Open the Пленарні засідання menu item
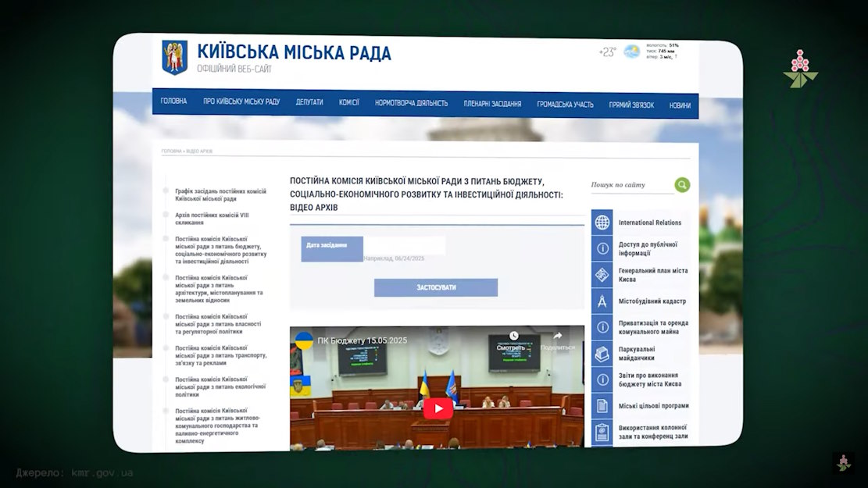Screen dimensions: 868x488 492,103
